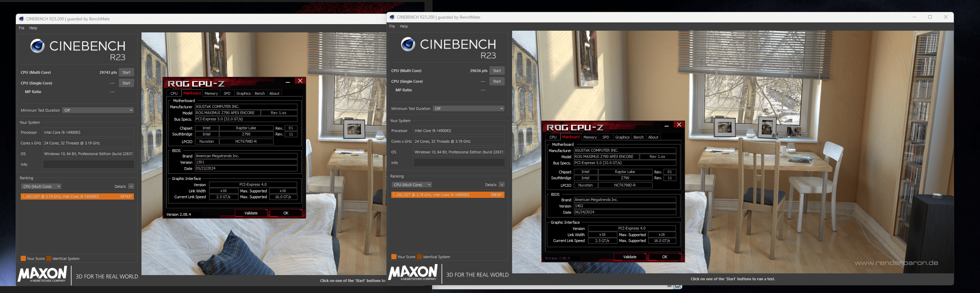
Task: Minimize the right Cinebench window
Action: click(x=914, y=17)
